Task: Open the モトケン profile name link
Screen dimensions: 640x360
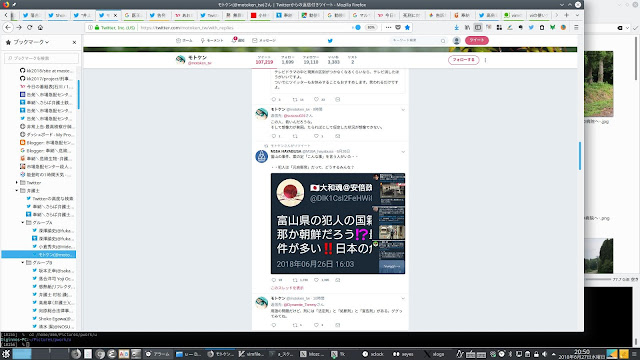Action: (x=198, y=58)
